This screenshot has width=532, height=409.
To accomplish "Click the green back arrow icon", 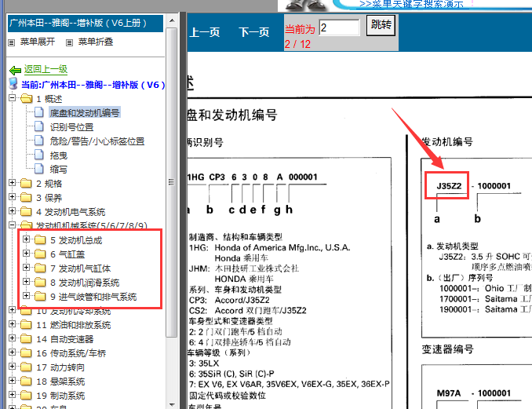I will (x=15, y=70).
